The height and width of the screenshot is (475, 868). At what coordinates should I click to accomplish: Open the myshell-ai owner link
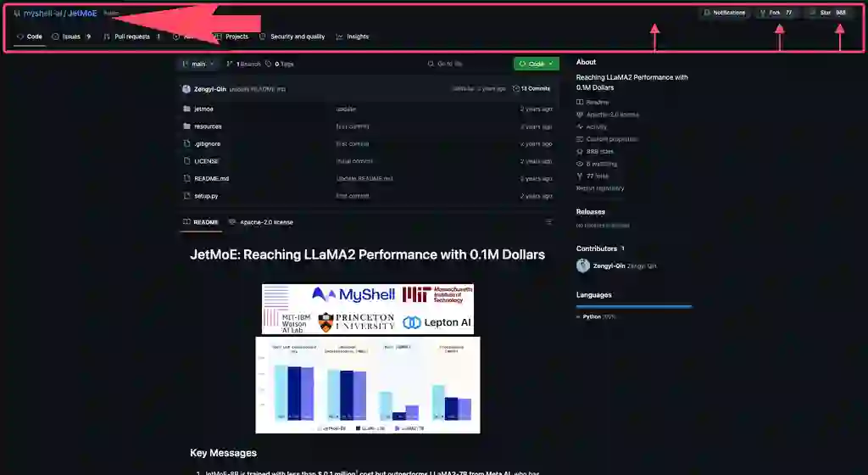tap(42, 14)
